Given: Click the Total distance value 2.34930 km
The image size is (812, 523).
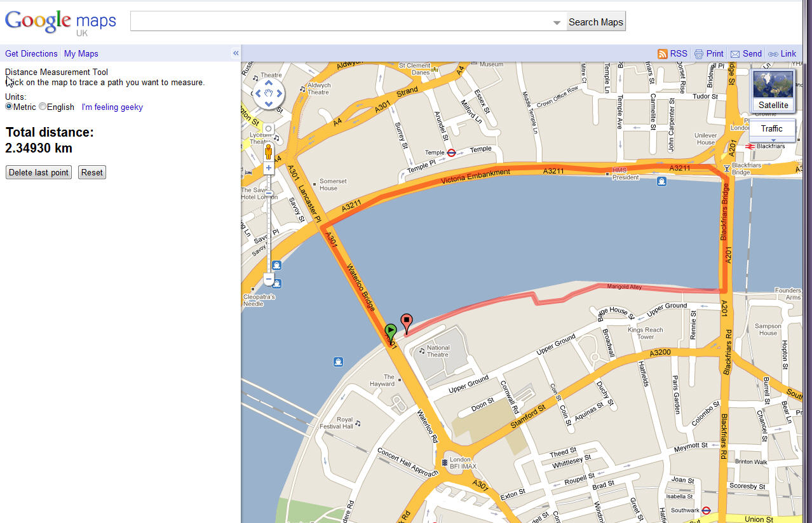Looking at the screenshot, I should (39, 148).
